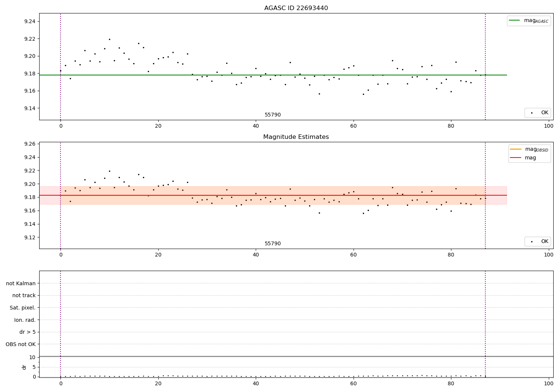Click the 'dr' y-axis label

click(x=24, y=367)
